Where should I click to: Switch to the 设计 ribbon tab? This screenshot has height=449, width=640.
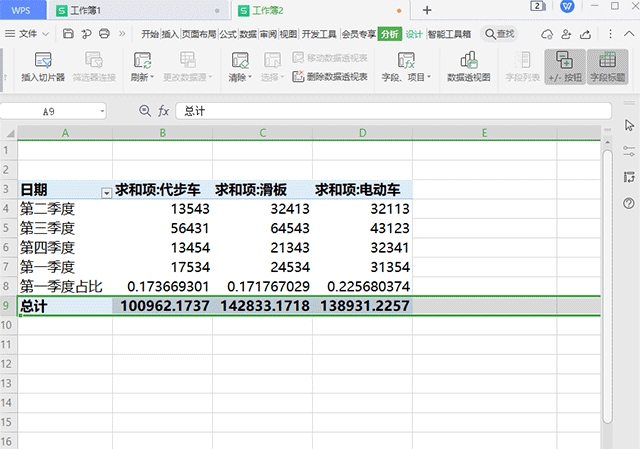(x=413, y=34)
